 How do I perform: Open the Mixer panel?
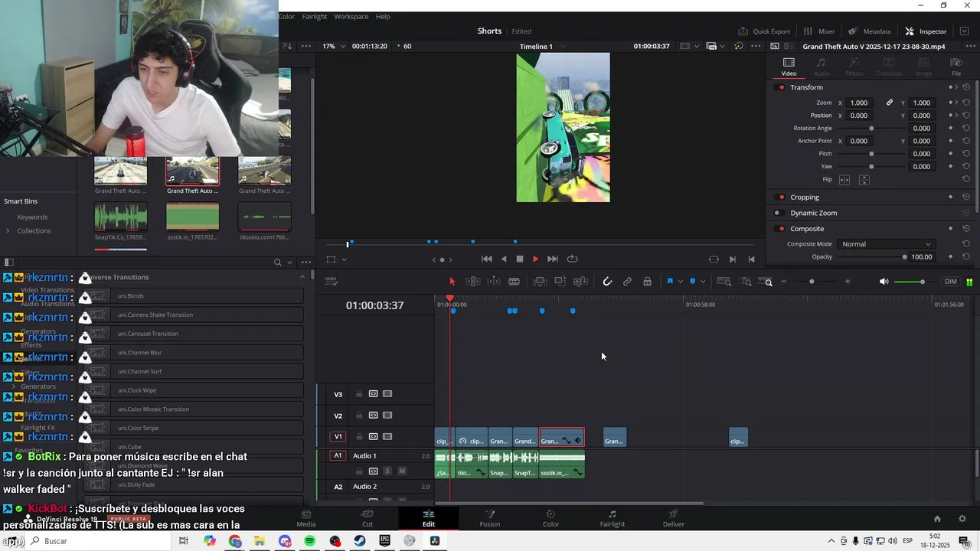coord(818,31)
